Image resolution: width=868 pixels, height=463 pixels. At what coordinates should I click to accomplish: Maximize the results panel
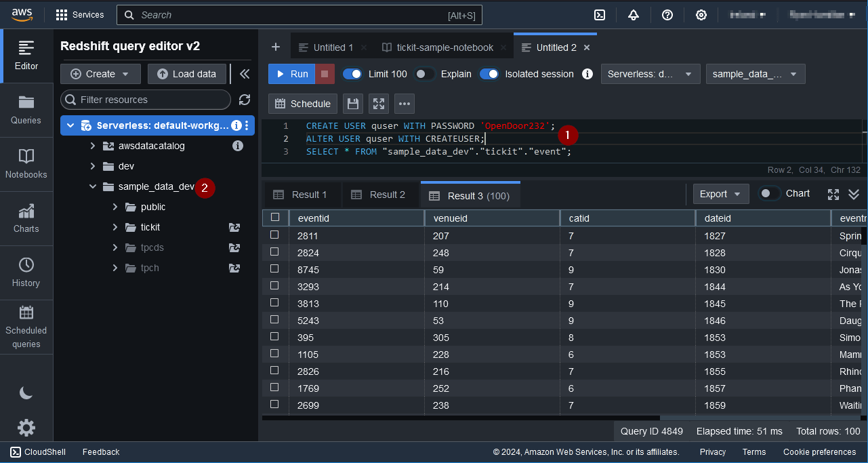point(833,195)
